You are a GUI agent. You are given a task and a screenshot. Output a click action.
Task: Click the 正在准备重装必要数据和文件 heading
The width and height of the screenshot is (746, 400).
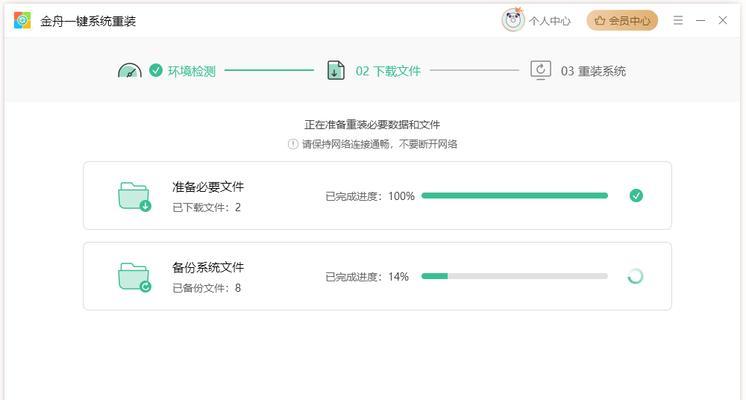(372, 125)
